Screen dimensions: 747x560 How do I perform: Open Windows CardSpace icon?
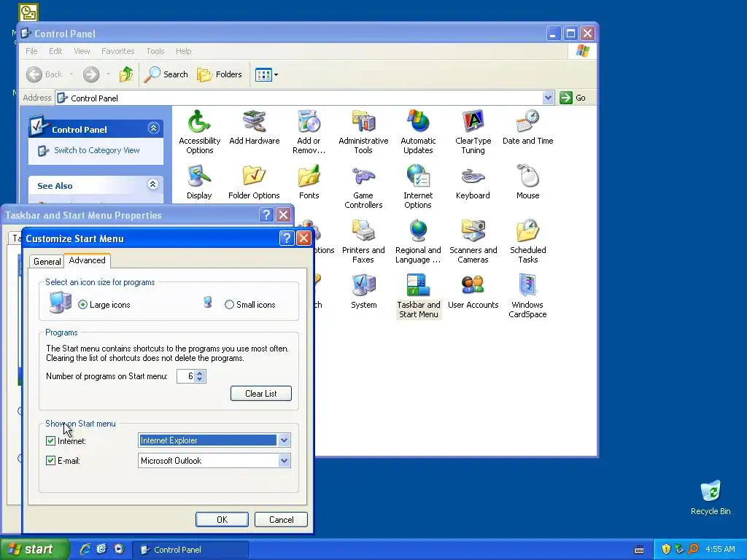click(x=527, y=296)
